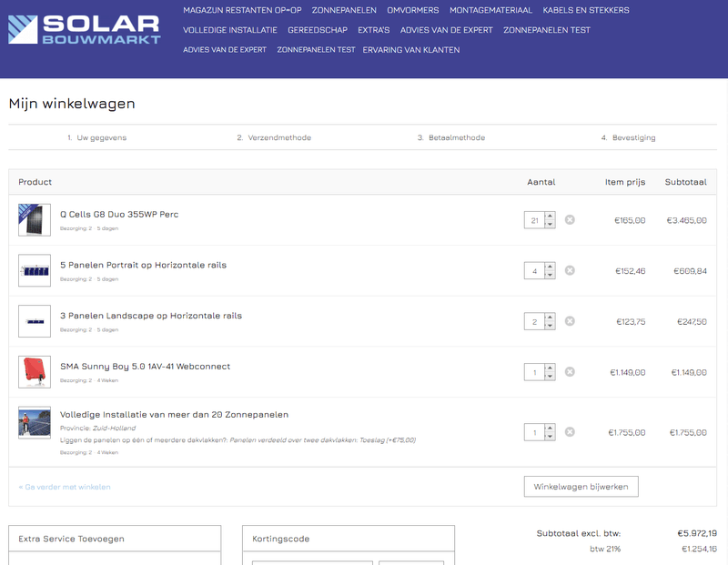Open 3 Panelen Landscape op Horizontale rails link

click(151, 316)
